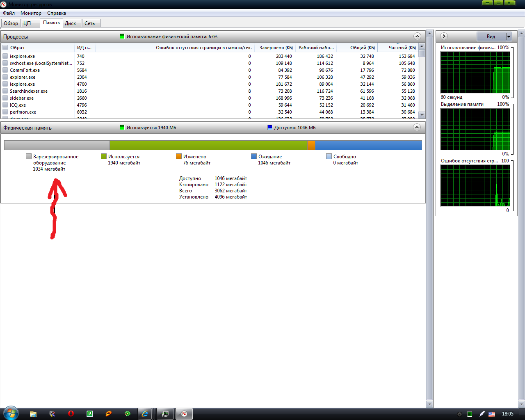Sort by ИД процесса column header
This screenshot has width=525, height=420.
(85, 48)
